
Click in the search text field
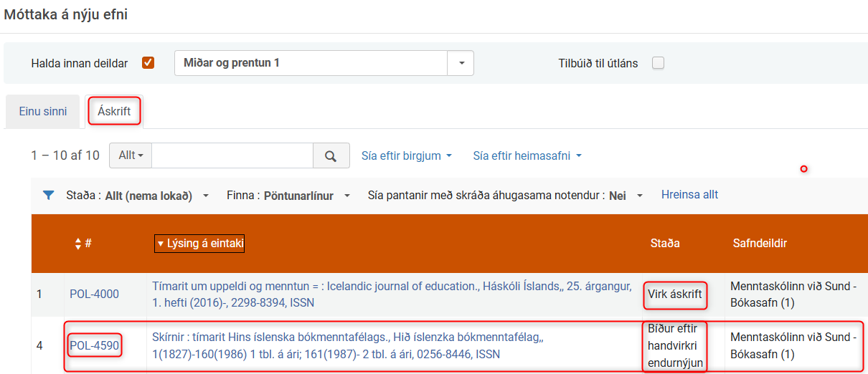(232, 155)
